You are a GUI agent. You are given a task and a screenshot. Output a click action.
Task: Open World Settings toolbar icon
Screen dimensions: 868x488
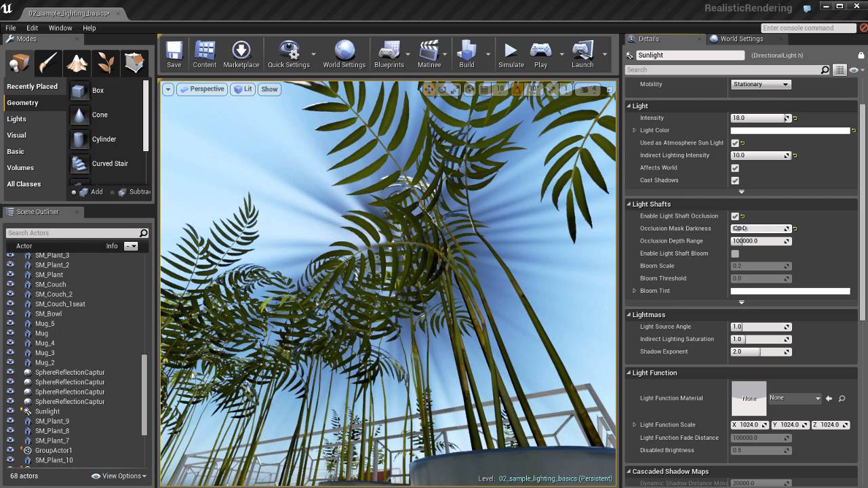tap(344, 54)
